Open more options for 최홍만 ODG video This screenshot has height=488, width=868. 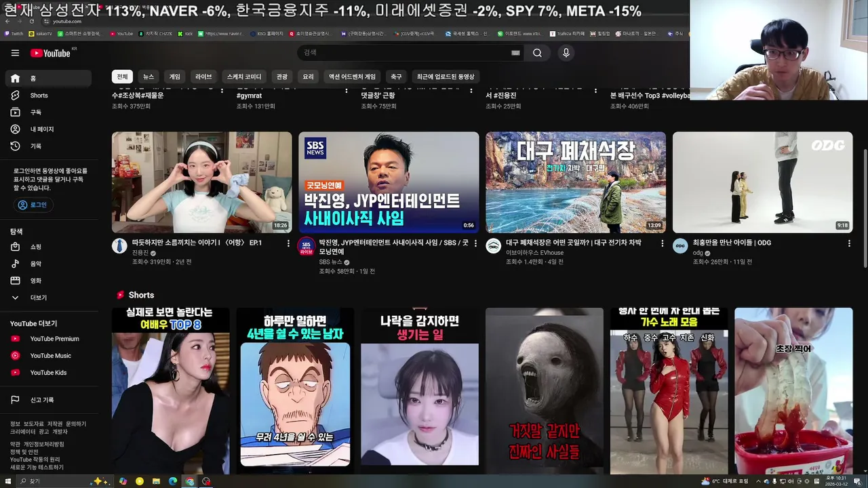pos(849,243)
